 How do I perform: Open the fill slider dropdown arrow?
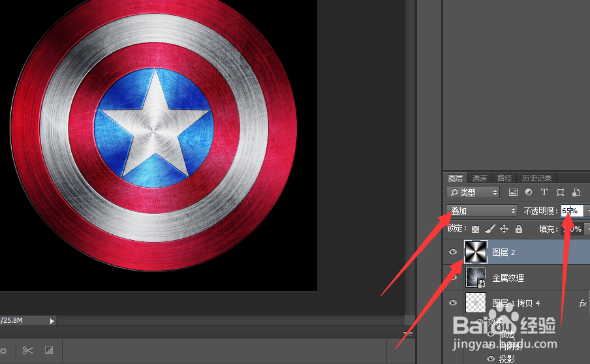587,229
